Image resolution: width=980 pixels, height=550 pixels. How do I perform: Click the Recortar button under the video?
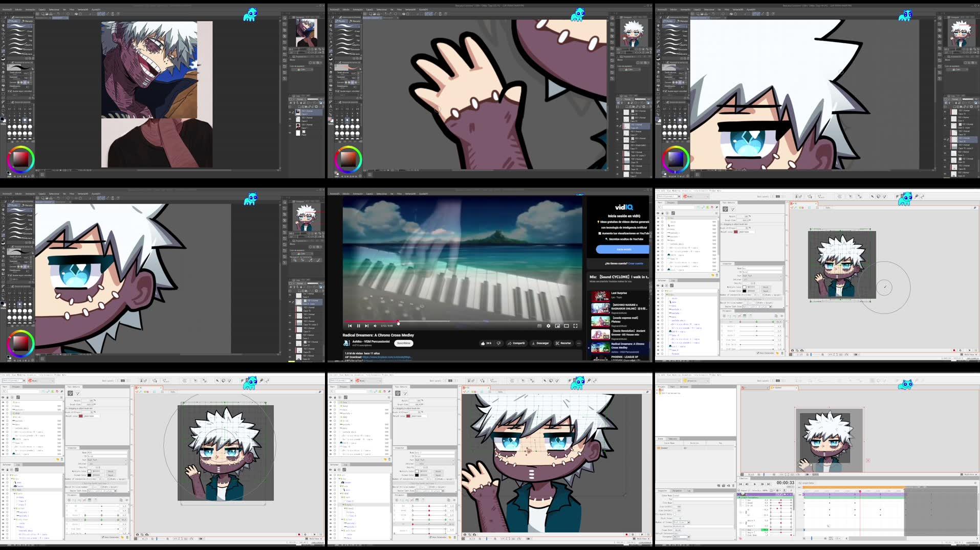(563, 343)
